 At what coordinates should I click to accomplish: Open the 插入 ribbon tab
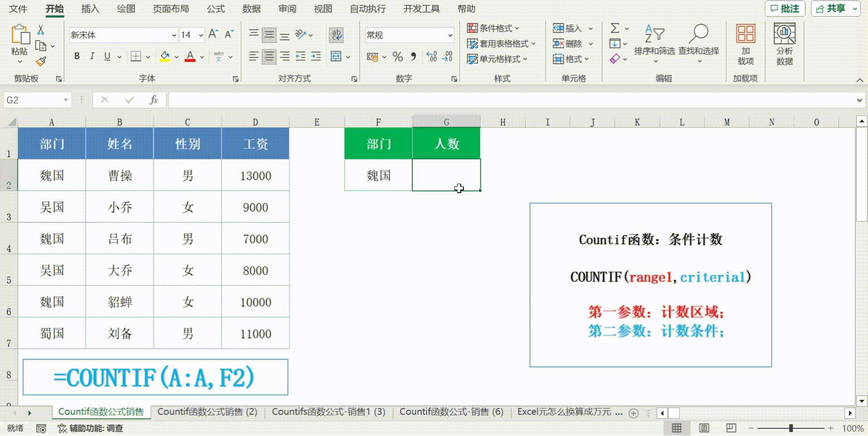coord(90,9)
